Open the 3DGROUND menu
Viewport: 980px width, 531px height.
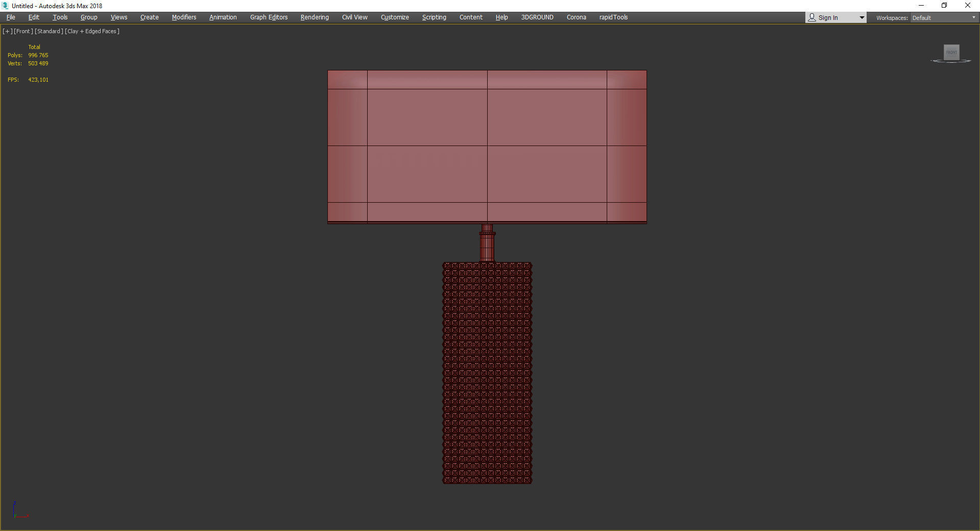tap(537, 17)
